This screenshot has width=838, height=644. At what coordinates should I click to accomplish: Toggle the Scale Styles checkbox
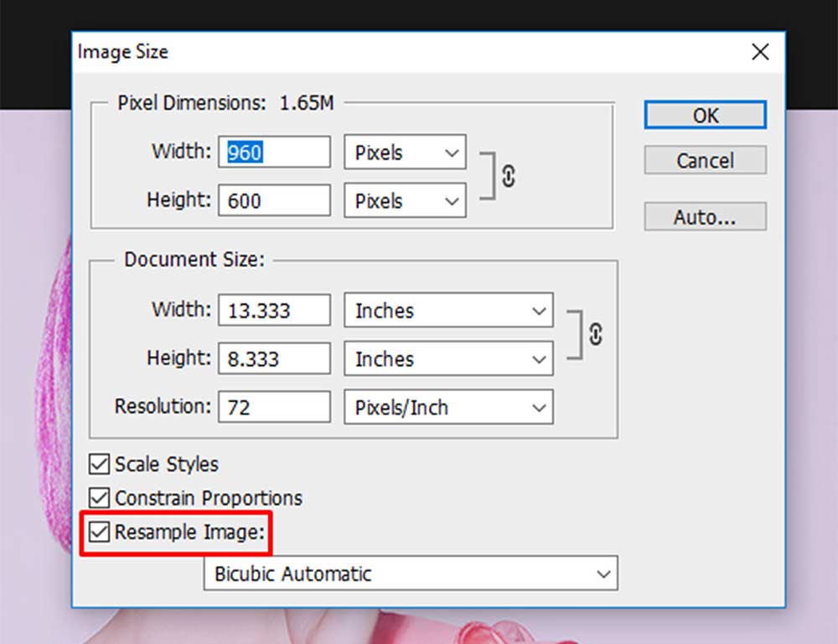[100, 464]
